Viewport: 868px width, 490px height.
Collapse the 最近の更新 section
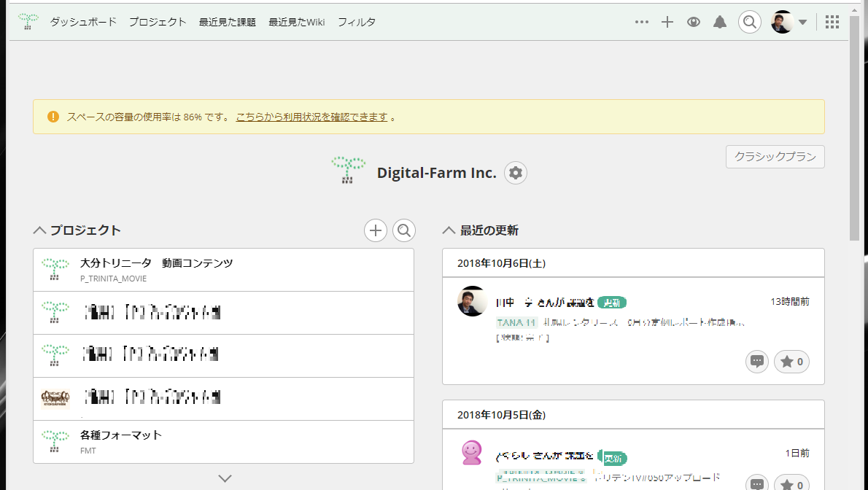coord(449,230)
